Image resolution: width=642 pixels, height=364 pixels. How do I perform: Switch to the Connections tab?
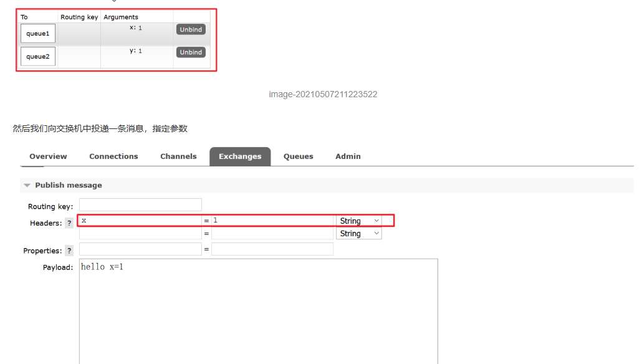pyautogui.click(x=113, y=156)
